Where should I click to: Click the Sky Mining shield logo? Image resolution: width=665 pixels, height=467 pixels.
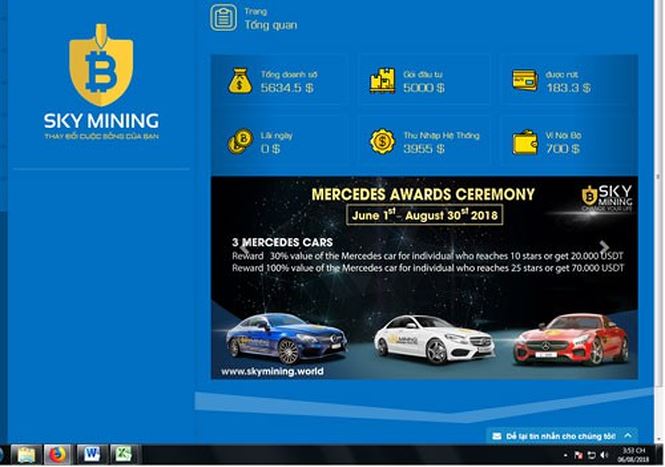point(101,65)
